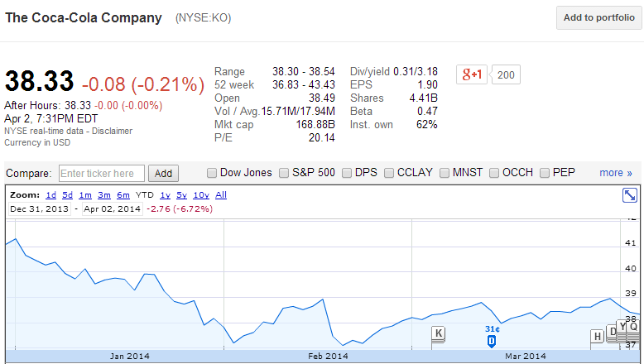Expand chart to full screen icon

630,195
